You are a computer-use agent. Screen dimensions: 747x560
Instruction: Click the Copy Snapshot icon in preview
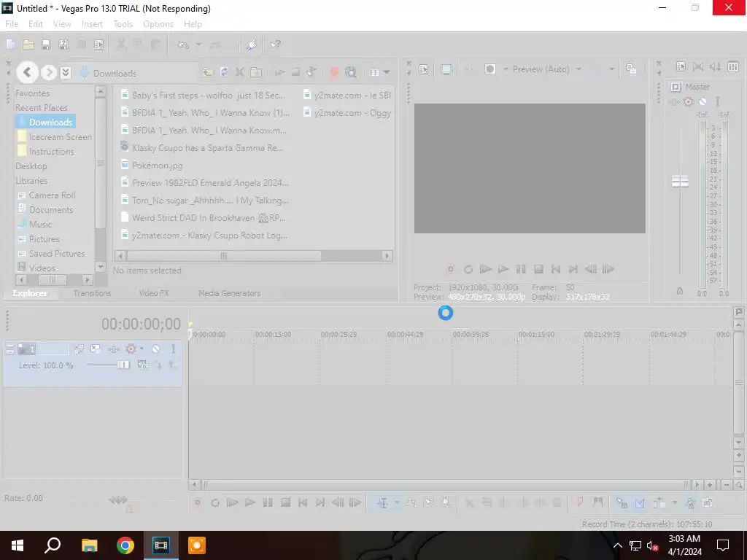click(631, 69)
